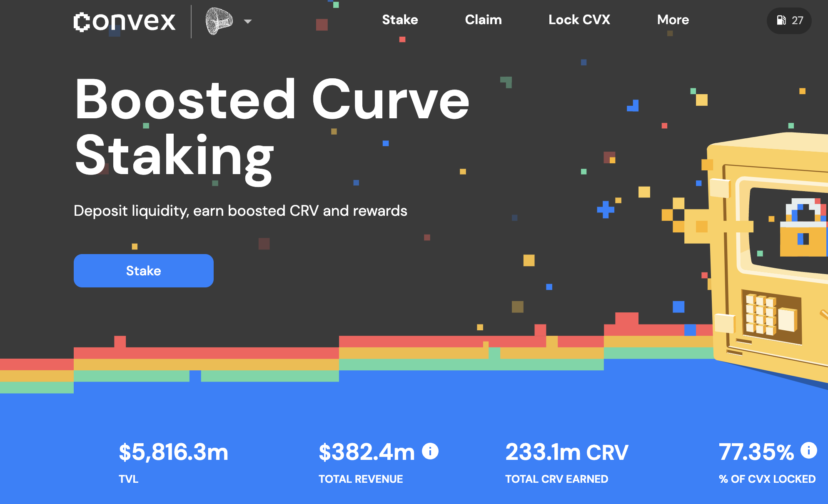The image size is (828, 504).
Task: Click the % of CVX Locked info icon
Action: 809,450
